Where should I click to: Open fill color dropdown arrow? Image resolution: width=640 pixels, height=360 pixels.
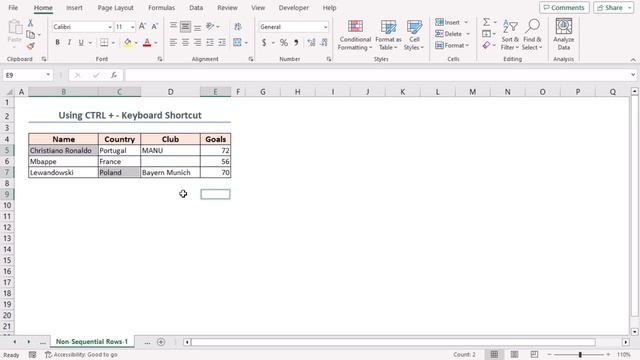136,43
